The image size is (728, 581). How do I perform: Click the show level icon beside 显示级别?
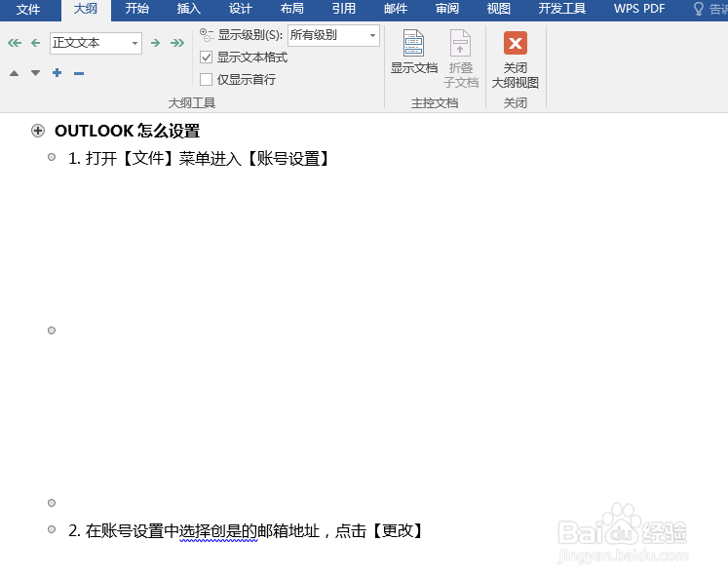pos(207,35)
